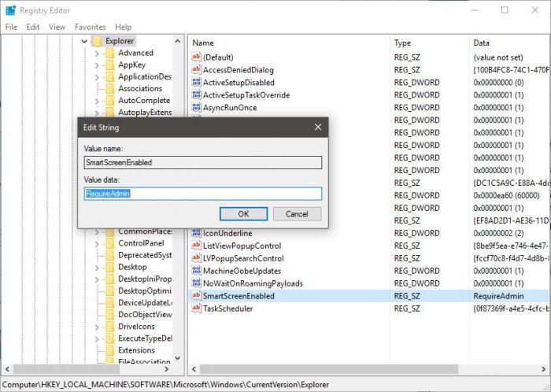Click the DeviceUpdateL folder icon
Viewport: 551px width, 392px height.
tap(110, 303)
